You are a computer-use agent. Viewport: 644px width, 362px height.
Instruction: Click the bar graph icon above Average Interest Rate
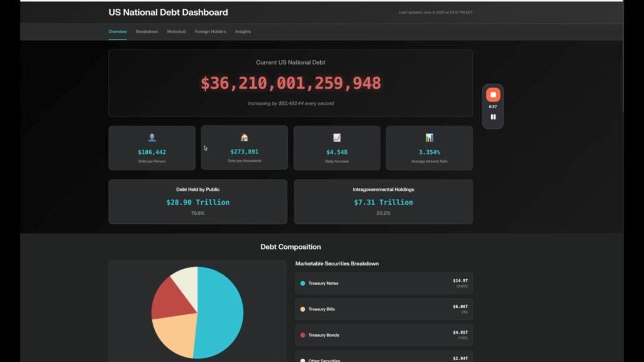click(429, 138)
